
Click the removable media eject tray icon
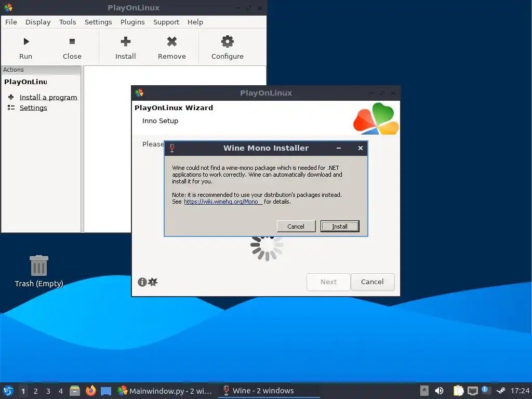coord(424,391)
